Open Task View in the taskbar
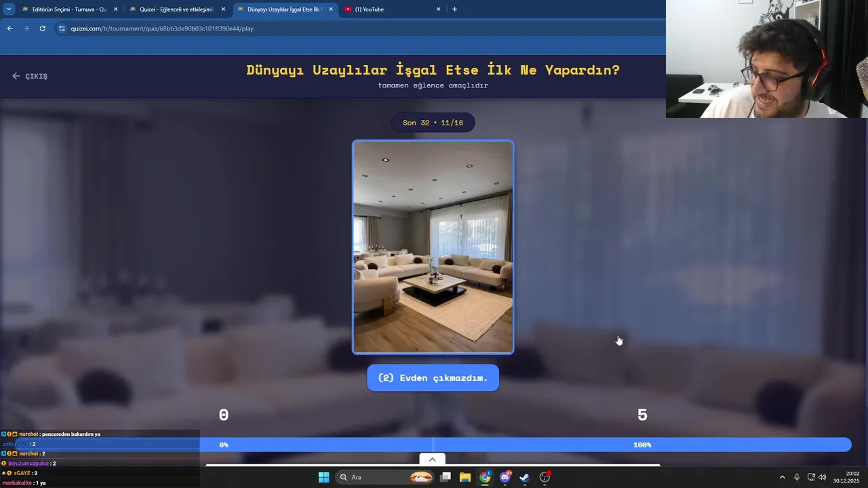The height and width of the screenshot is (488, 868). (446, 477)
